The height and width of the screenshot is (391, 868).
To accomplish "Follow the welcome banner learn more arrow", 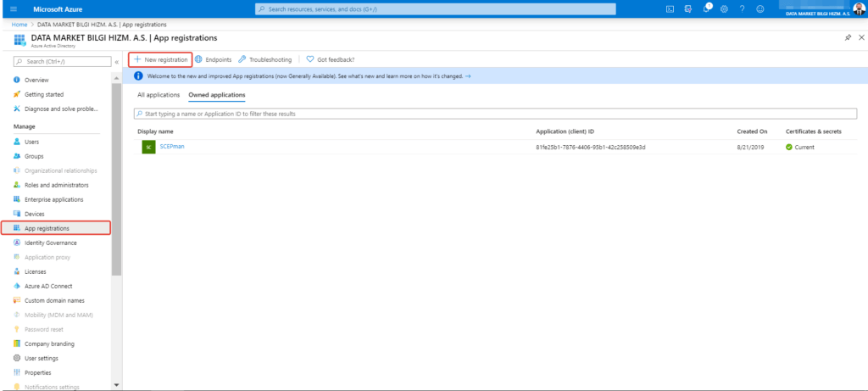I will (x=468, y=75).
